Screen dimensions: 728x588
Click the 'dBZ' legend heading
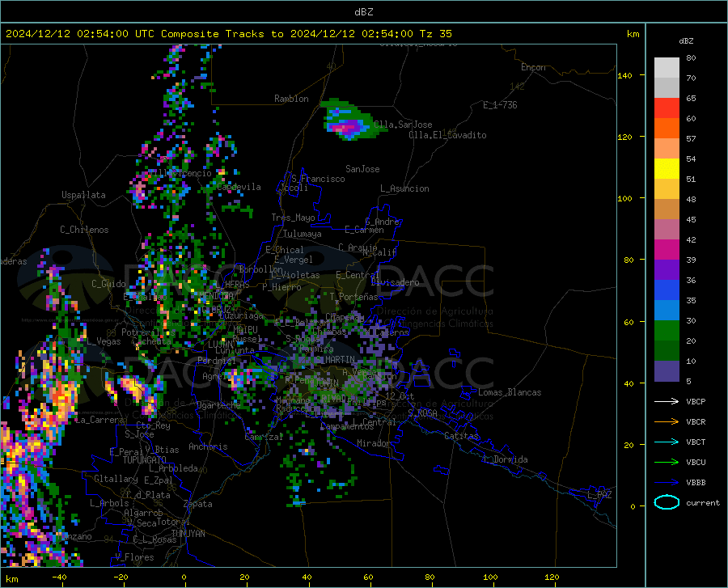686,40
